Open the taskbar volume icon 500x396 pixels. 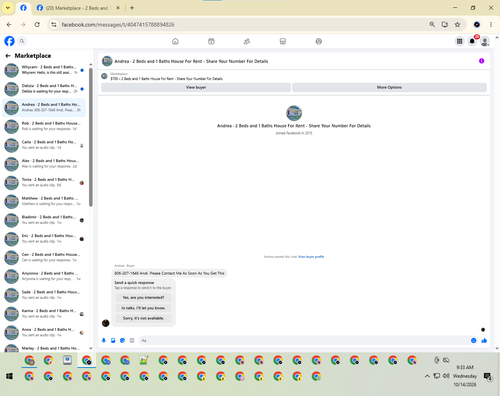(x=446, y=376)
